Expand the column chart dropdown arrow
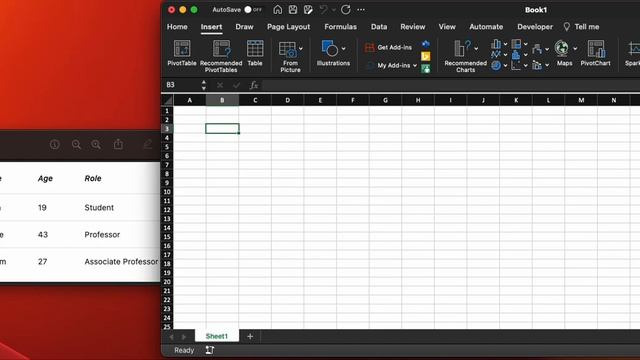 pyautogui.click(x=505, y=44)
